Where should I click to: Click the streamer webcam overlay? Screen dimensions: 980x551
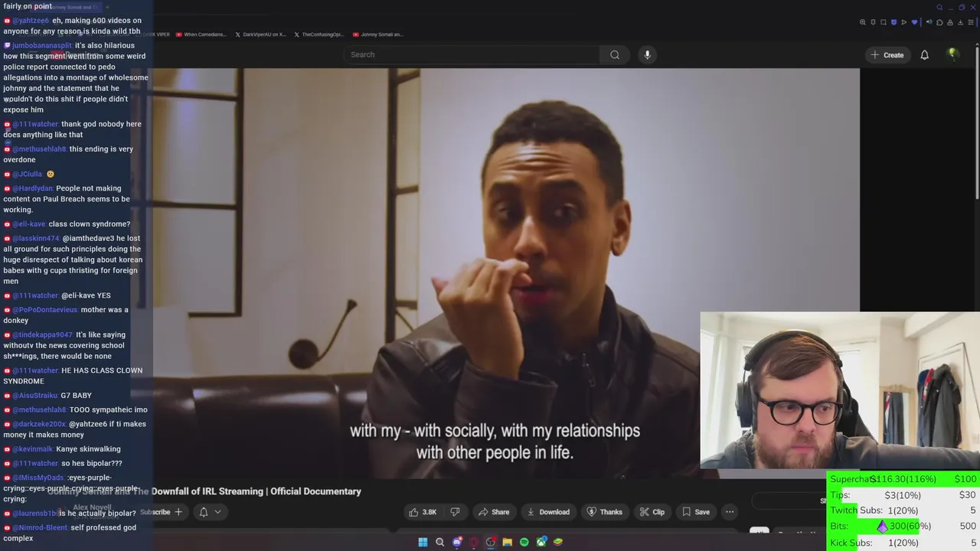click(840, 390)
